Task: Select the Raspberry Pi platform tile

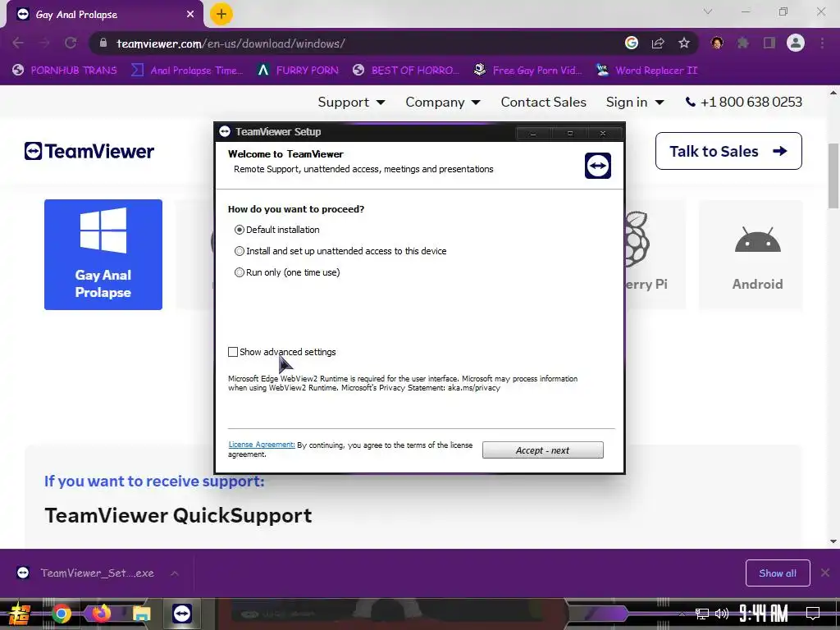Action: point(655,254)
